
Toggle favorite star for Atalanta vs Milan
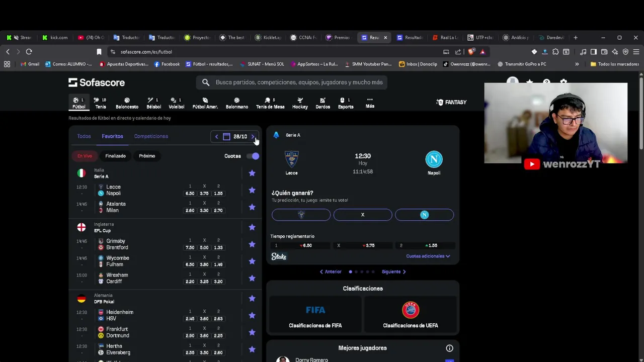252,207
